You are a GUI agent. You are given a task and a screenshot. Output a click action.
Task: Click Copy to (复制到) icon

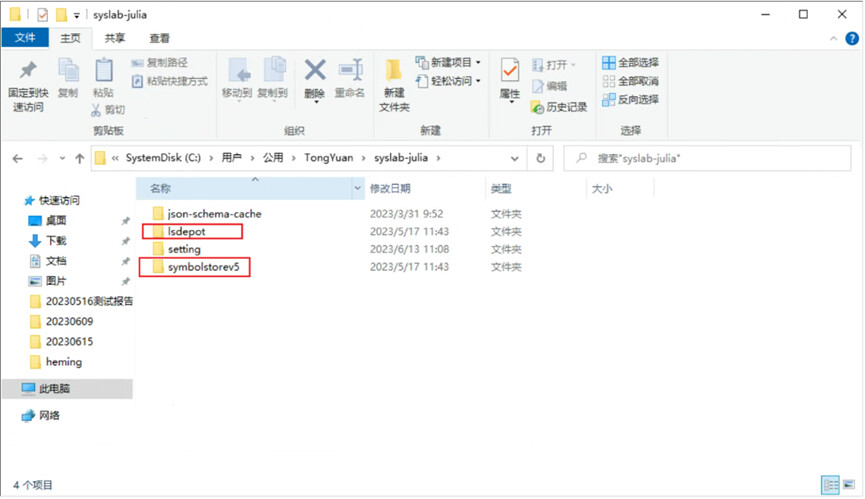tap(274, 71)
